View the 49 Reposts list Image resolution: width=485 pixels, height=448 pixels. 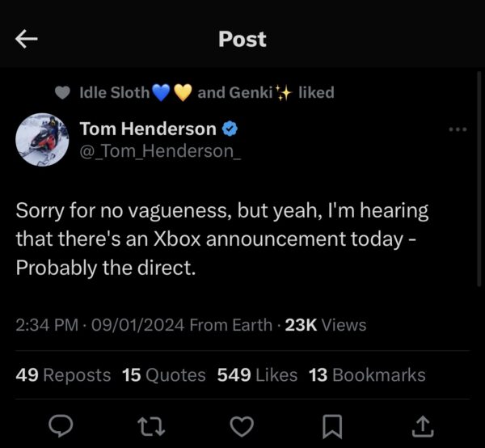(63, 374)
